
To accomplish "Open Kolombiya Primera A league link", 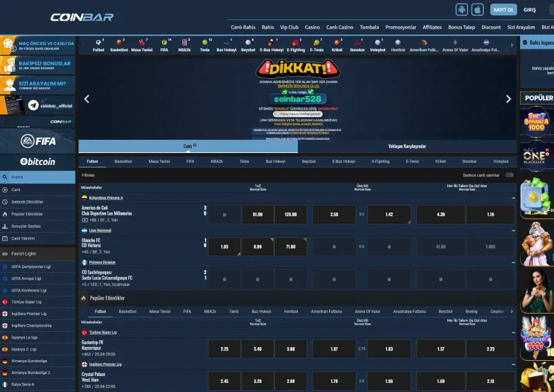I will [x=106, y=198].
